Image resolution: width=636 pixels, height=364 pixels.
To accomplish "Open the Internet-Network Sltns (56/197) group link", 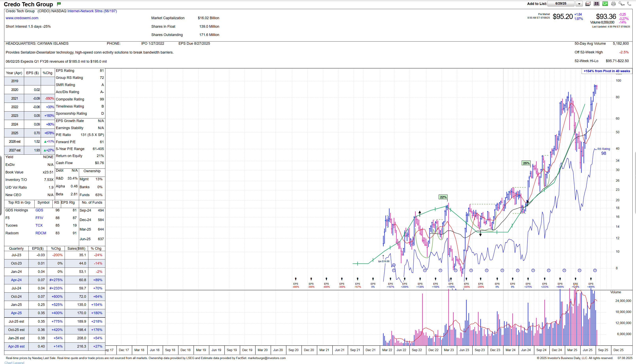I will pyautogui.click(x=92, y=11).
